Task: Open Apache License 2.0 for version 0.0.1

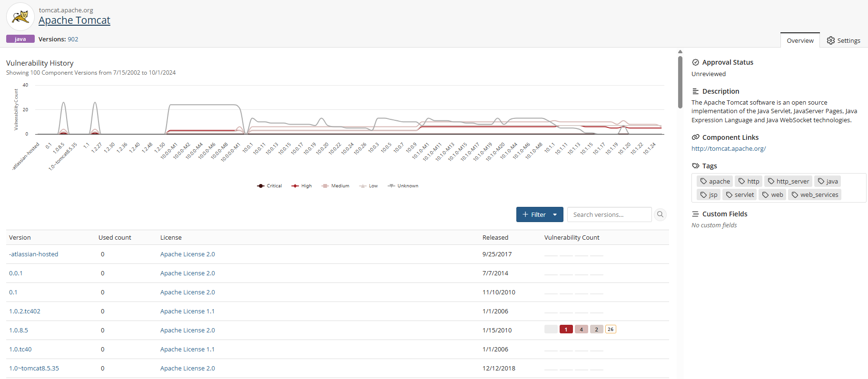Action: (187, 273)
